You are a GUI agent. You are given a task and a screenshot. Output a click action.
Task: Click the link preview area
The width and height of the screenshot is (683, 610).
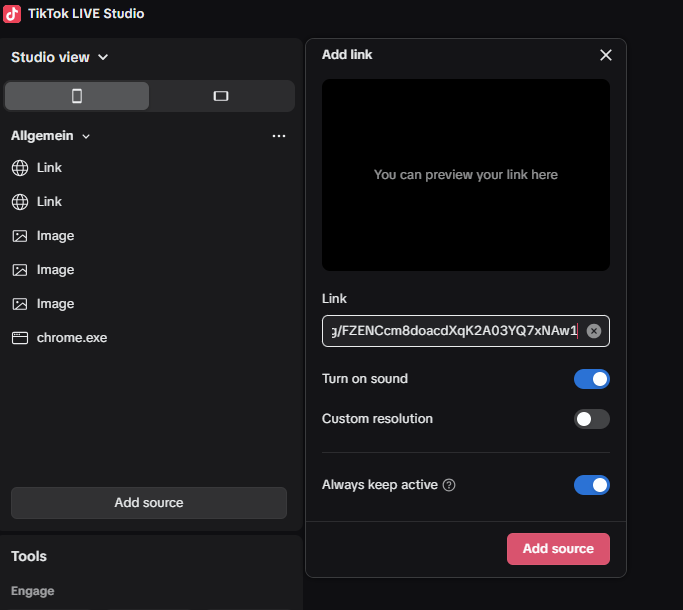(466, 175)
